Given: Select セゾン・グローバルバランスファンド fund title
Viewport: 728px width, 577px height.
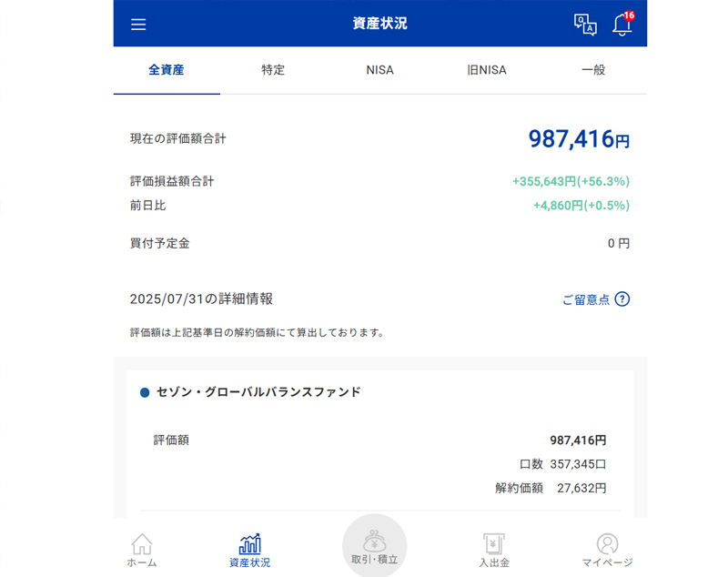Looking at the screenshot, I should (x=258, y=392).
